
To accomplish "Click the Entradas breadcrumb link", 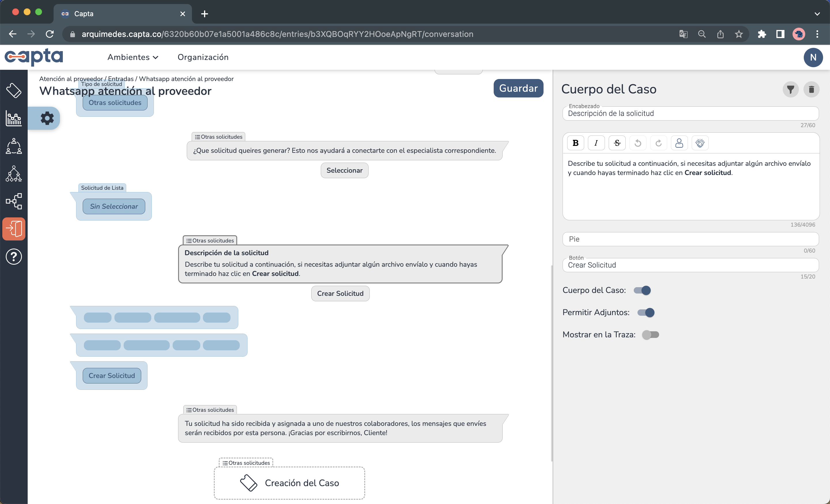I will point(120,78).
